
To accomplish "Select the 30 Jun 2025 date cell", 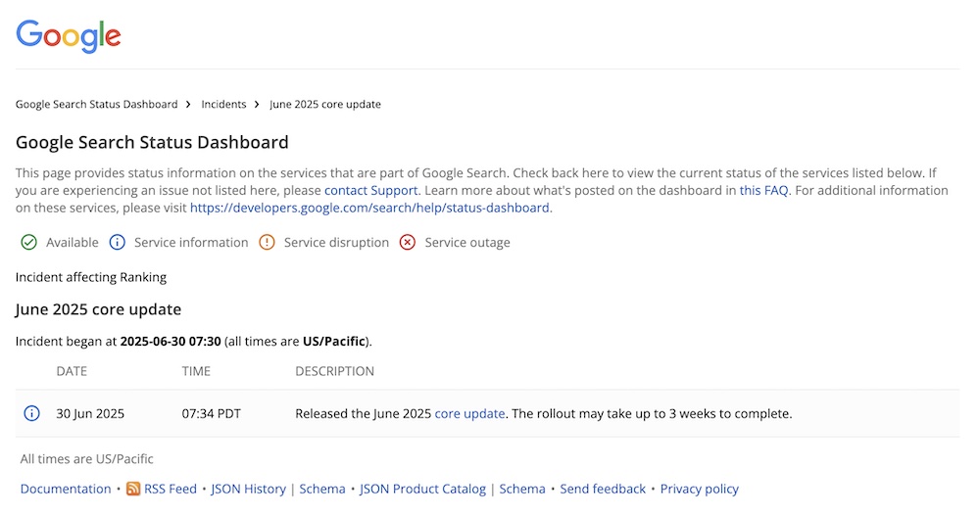I will [x=90, y=413].
